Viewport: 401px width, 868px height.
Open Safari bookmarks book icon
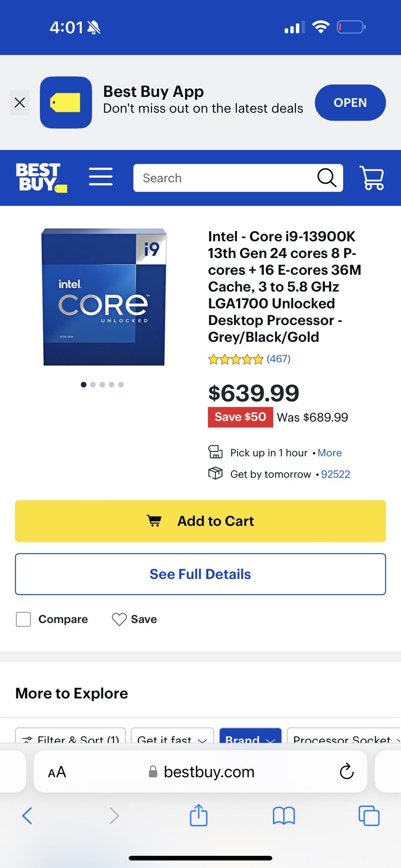(284, 816)
